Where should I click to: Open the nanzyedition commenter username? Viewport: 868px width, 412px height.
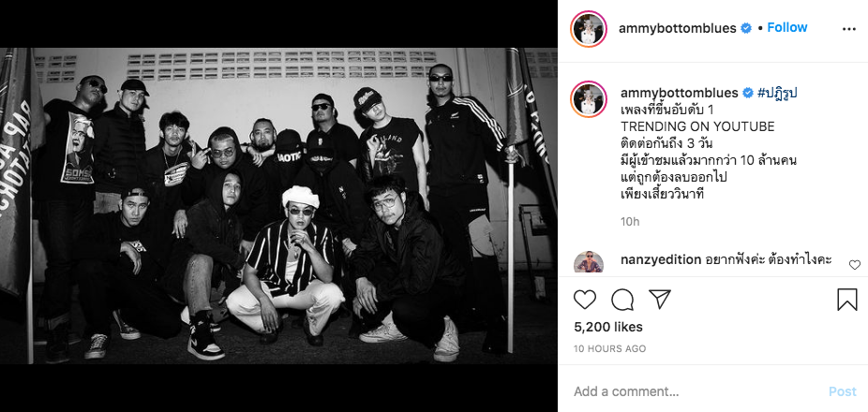click(661, 260)
